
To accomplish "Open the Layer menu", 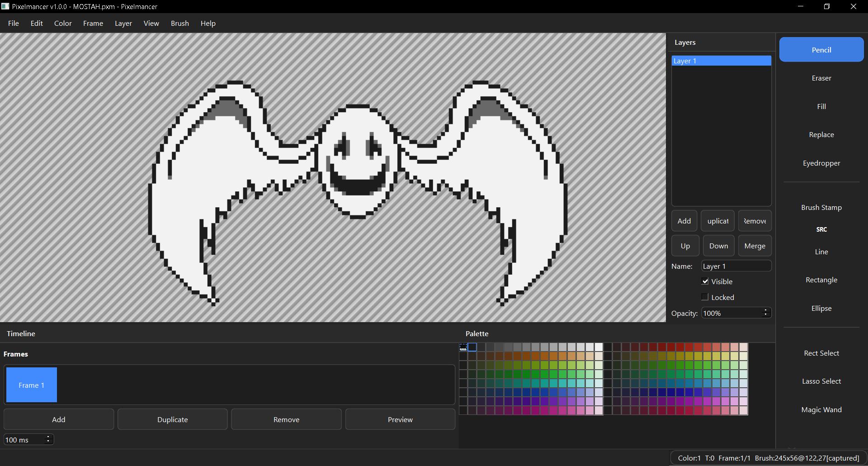I will [x=123, y=23].
